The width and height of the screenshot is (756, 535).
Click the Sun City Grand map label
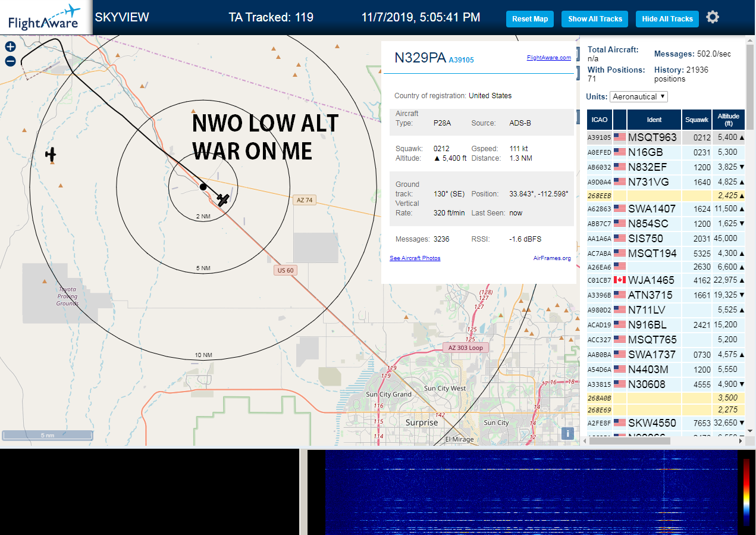388,395
